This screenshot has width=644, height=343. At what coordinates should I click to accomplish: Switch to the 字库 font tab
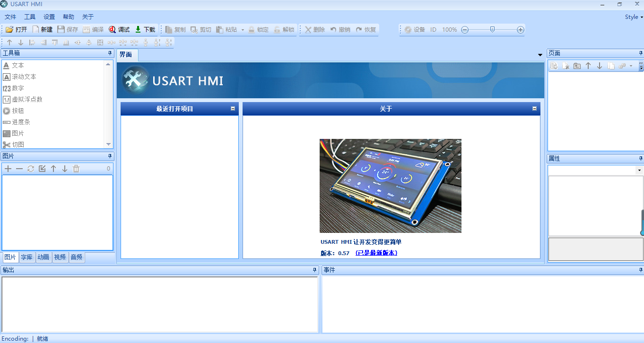pos(27,257)
